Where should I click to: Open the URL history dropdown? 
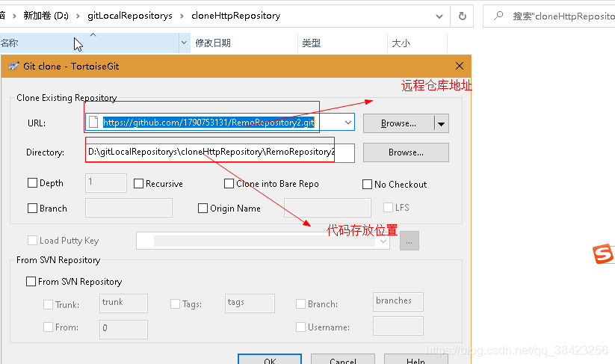pyautogui.click(x=348, y=123)
